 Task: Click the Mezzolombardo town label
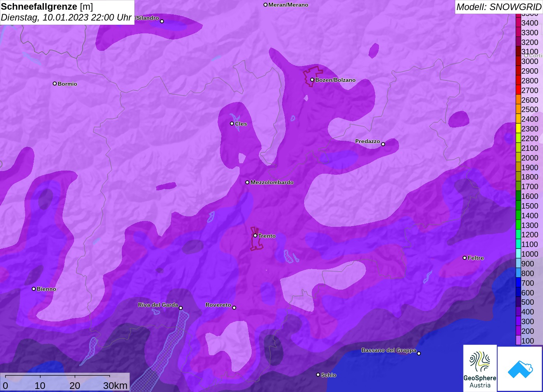point(272,182)
